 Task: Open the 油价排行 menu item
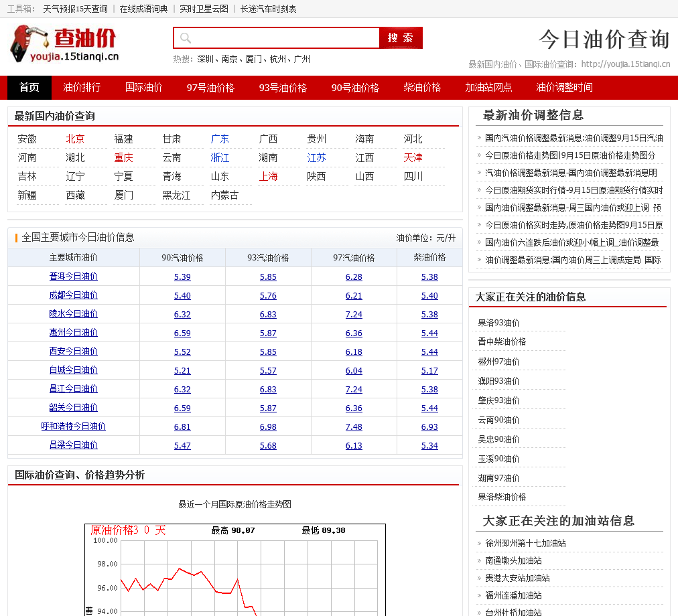82,87
